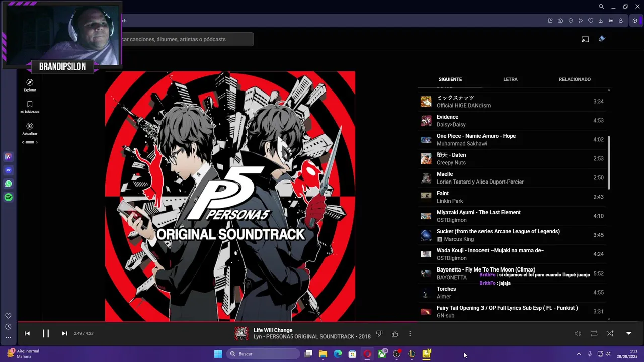This screenshot has height=362, width=644.
Task: Open Mi biblioteca in the sidebar
Action: click(30, 107)
